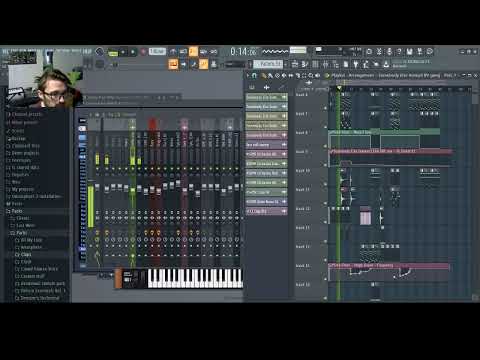Screen dimensions: 480x360
Task: Click the View playlist shortcut icon
Action: point(295,64)
